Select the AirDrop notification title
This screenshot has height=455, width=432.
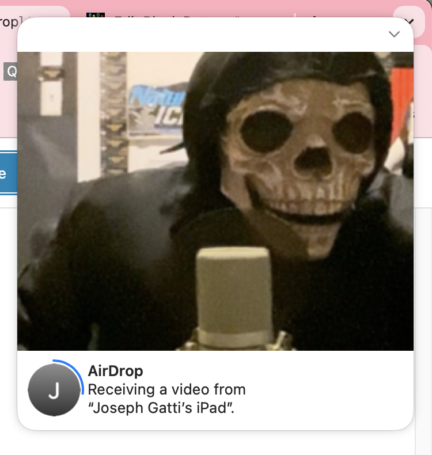click(116, 371)
